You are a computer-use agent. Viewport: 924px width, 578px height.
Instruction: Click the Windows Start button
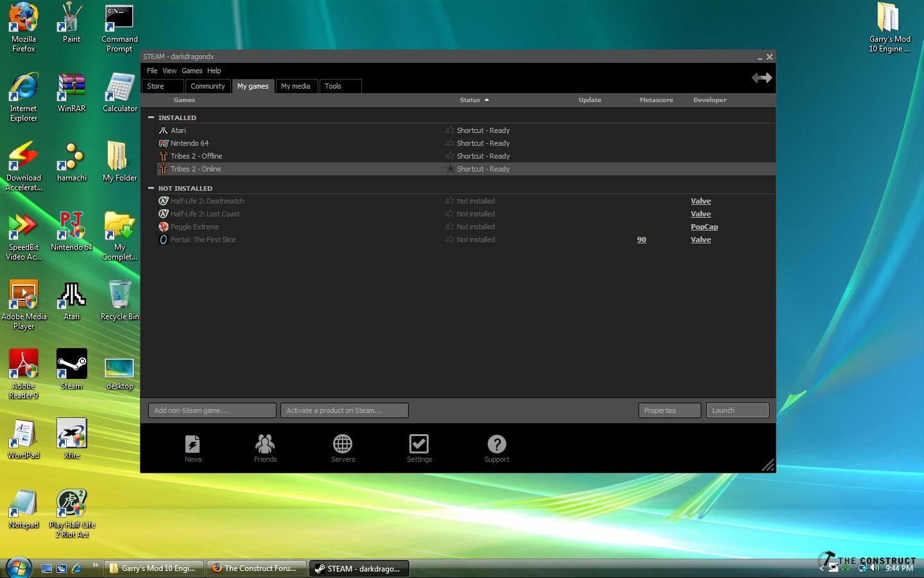pyautogui.click(x=18, y=568)
